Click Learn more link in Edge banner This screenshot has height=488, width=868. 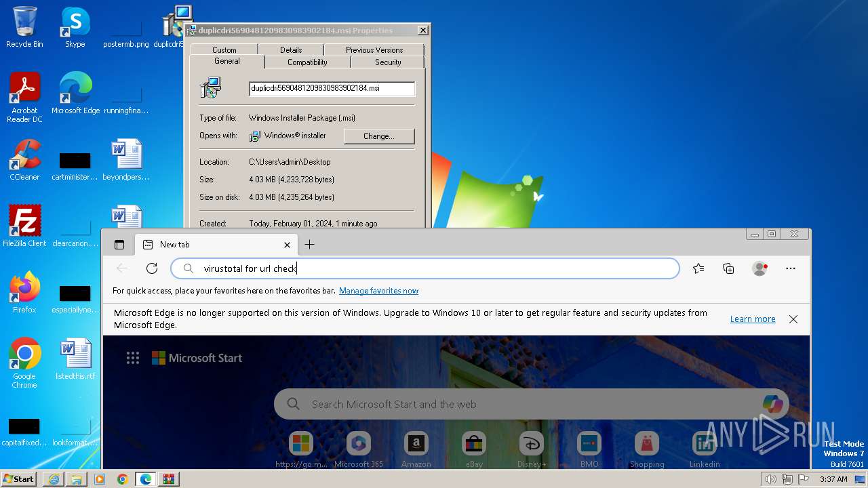pos(753,319)
